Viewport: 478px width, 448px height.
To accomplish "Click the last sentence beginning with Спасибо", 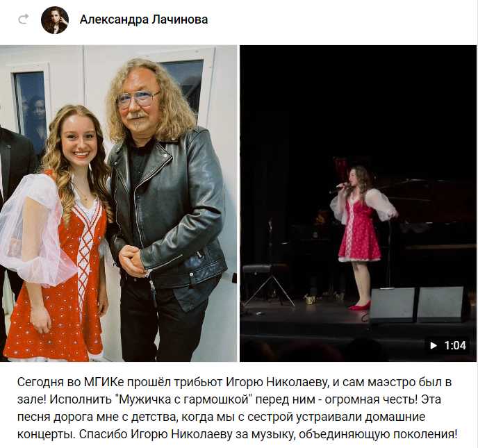I will (269, 434).
